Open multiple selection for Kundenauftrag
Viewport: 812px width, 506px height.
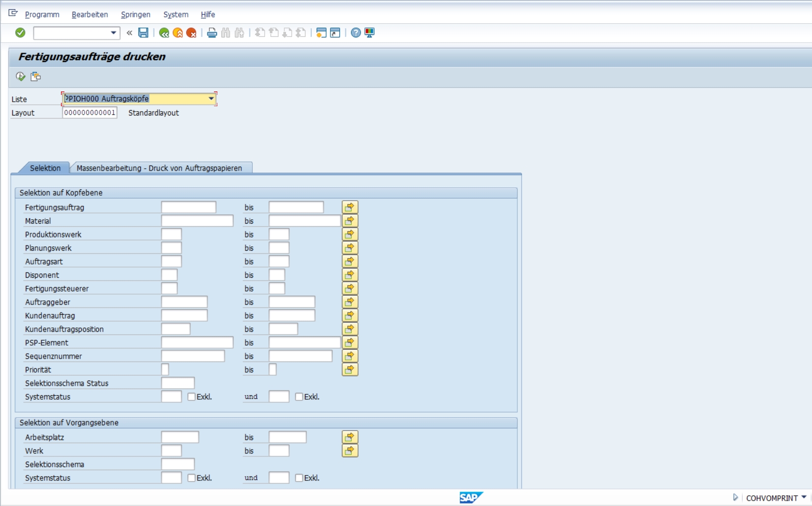350,315
